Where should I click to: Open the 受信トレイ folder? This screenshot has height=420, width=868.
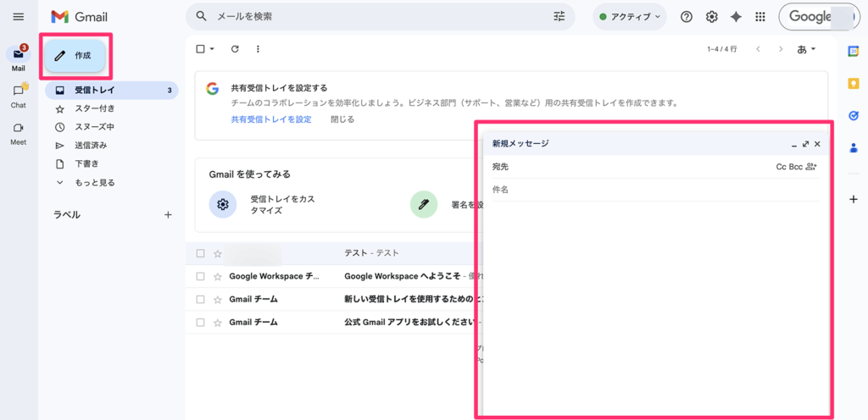(x=112, y=90)
